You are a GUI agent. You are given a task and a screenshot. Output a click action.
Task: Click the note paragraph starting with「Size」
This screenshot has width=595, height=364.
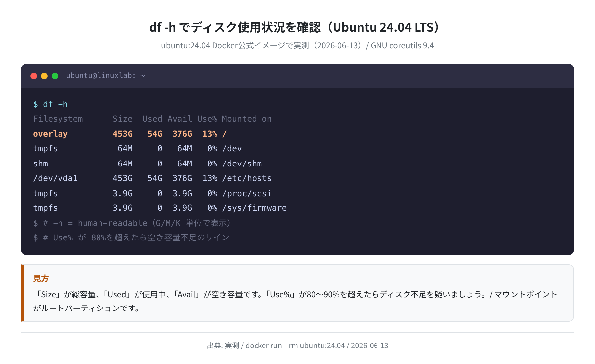(x=296, y=301)
